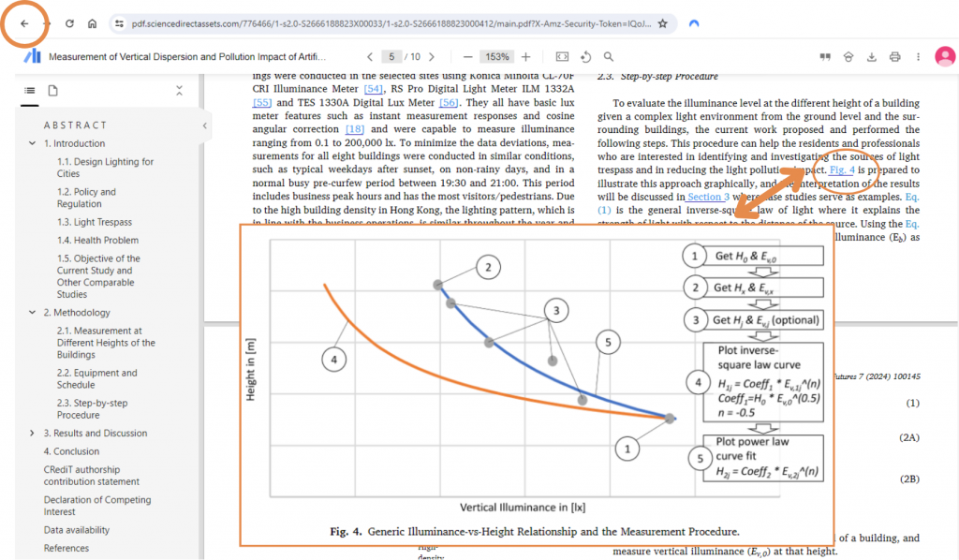Screen dimensions: 959x560
Task: Open the scholar (graduation cap) icon
Action: pos(848,57)
